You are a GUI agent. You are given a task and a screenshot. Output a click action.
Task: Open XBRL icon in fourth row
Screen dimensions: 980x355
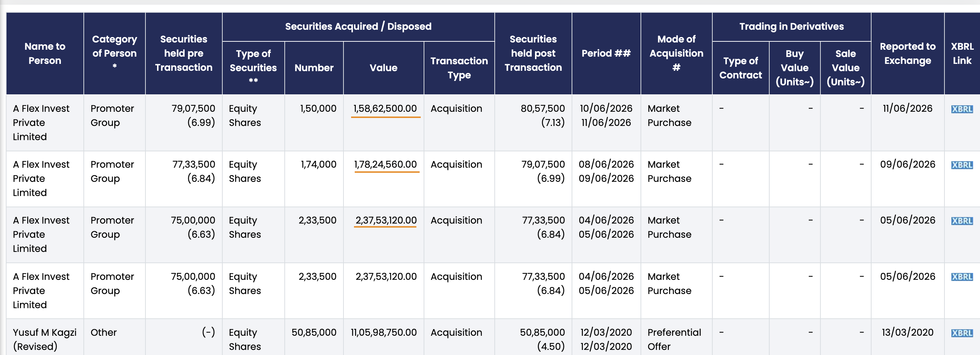click(x=962, y=277)
